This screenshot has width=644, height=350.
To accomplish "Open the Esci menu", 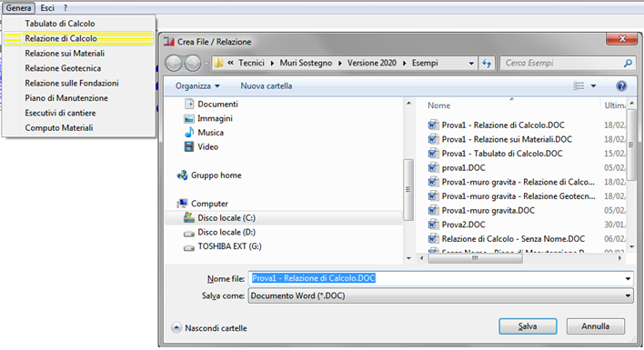I will 47,8.
